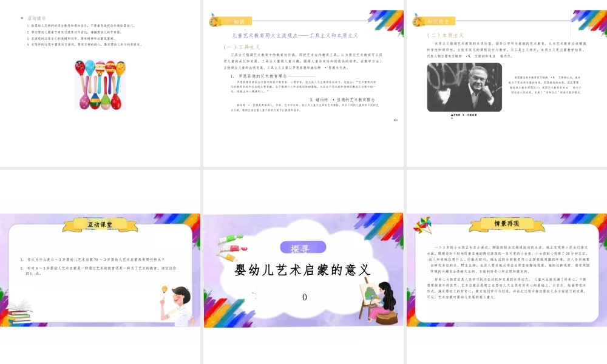Select the text block right of the portrait
The width and height of the screenshot is (607, 364).
544,85
